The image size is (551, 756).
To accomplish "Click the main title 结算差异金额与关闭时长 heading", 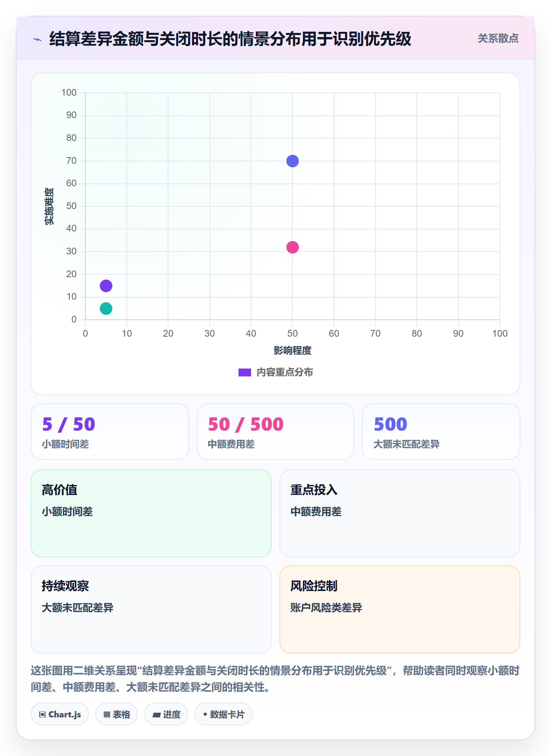I will pos(230,39).
